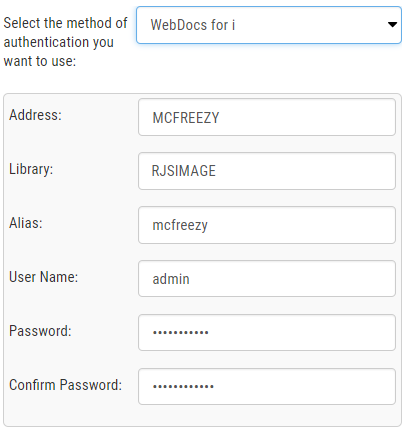Place cursor on the word admin
Screen dimensions: 405x436
(x=171, y=279)
